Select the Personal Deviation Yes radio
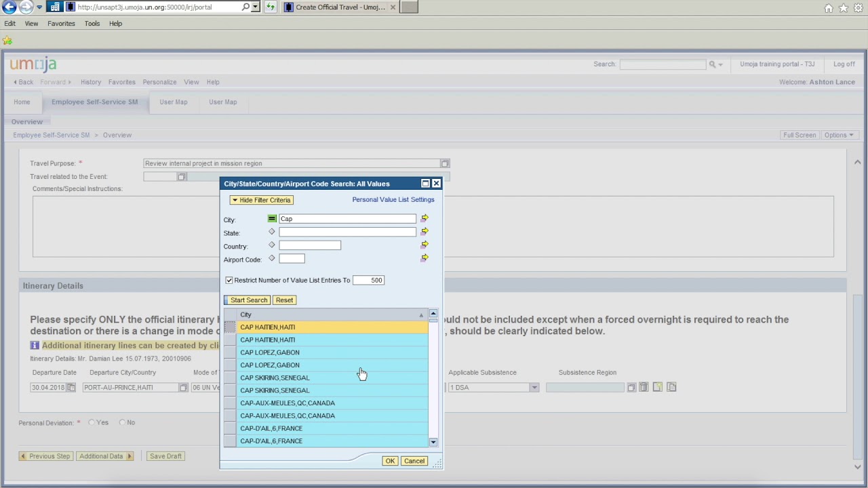The image size is (868, 488). pos(92,423)
